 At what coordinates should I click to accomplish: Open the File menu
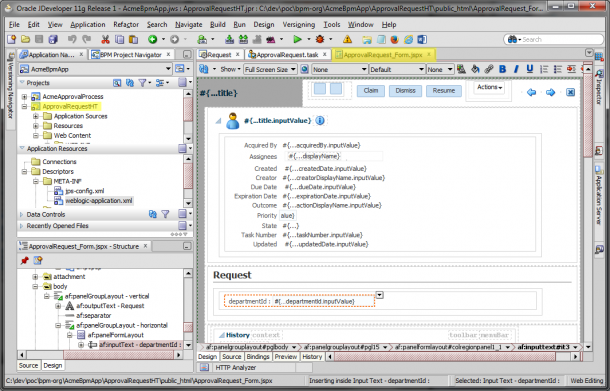pos(14,25)
